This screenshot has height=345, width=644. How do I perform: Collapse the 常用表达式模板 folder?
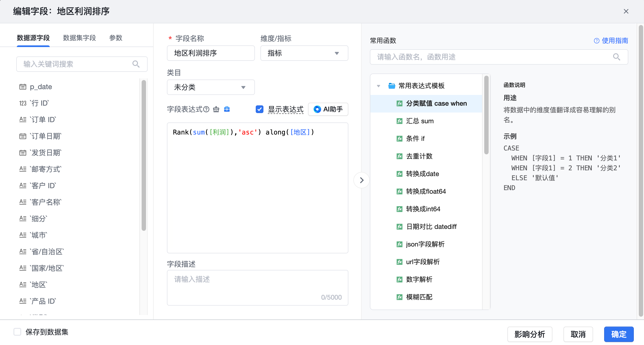(379, 86)
